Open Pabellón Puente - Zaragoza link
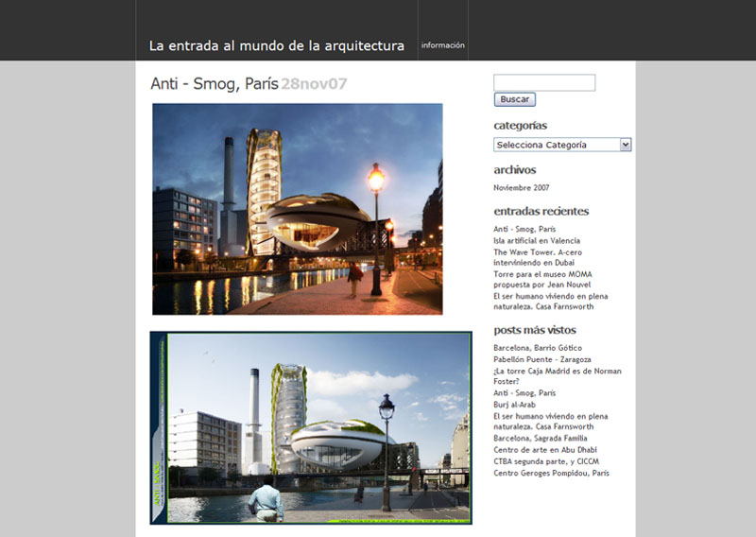756x537 pixels. point(541,359)
